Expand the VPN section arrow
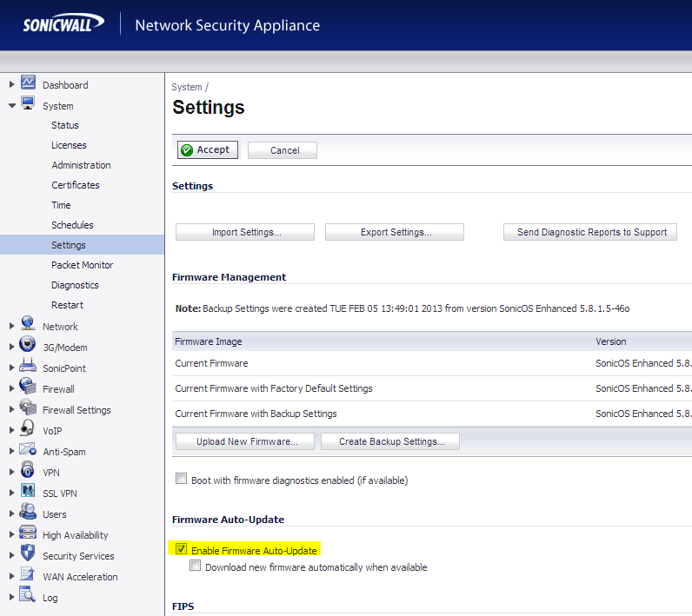The width and height of the screenshot is (692, 616). [12, 473]
